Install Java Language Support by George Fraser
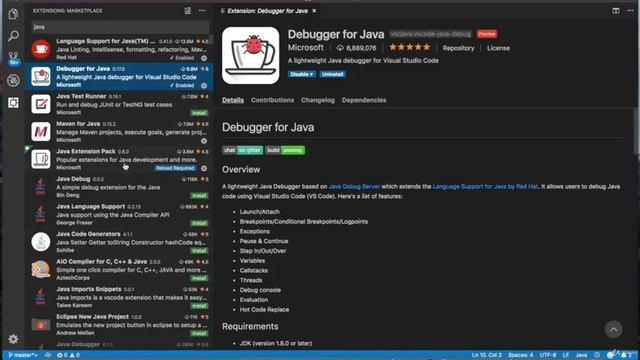The width and height of the screenshot is (640, 360). pos(199,223)
